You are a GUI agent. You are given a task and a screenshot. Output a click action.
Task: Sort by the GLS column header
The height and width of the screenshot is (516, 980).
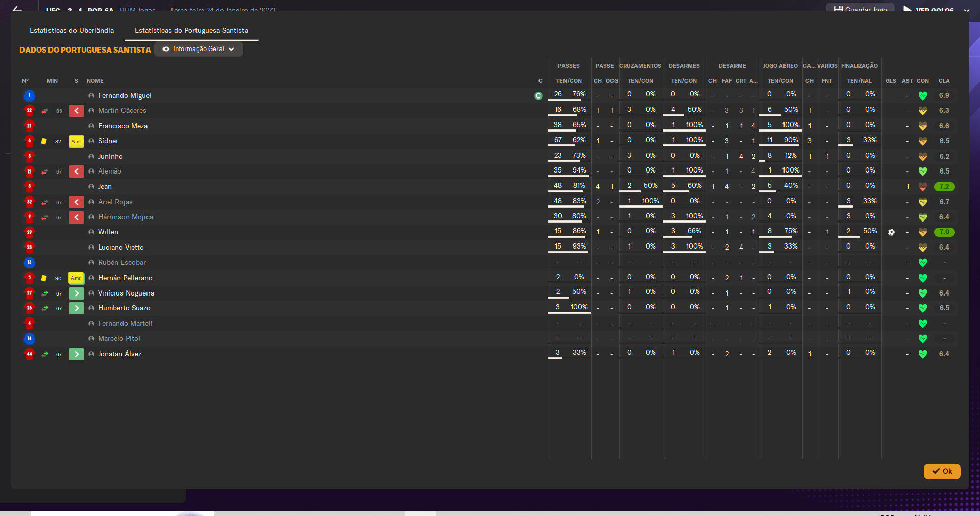click(x=891, y=81)
